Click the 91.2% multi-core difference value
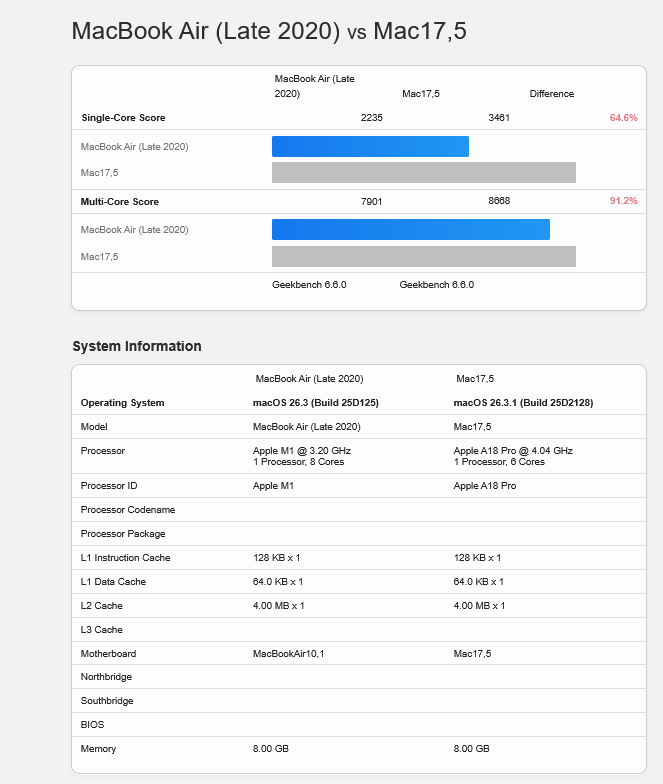Screen dimensions: 663x784 [623, 201]
